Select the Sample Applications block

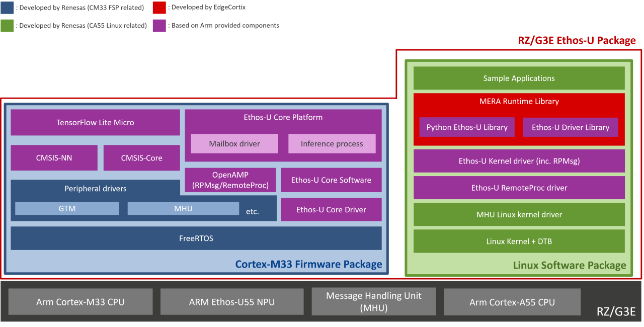(x=519, y=78)
